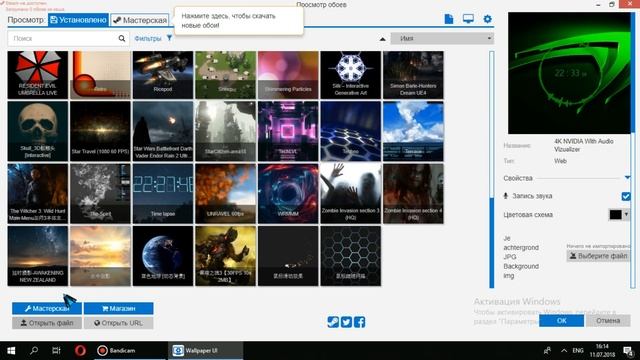Select the Resident Evil Umbrella Live wallpaper

coord(38,75)
